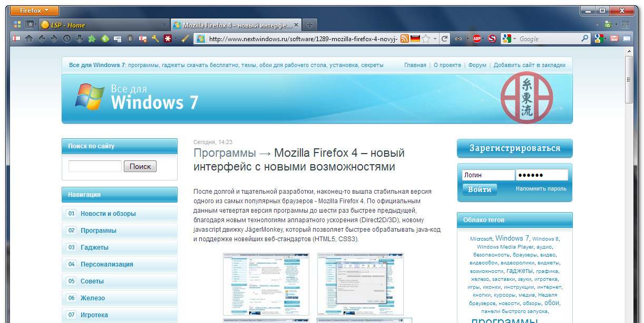644x323 pixels.
Task: Click the page vertical scrollbar thumb
Action: click(629, 79)
